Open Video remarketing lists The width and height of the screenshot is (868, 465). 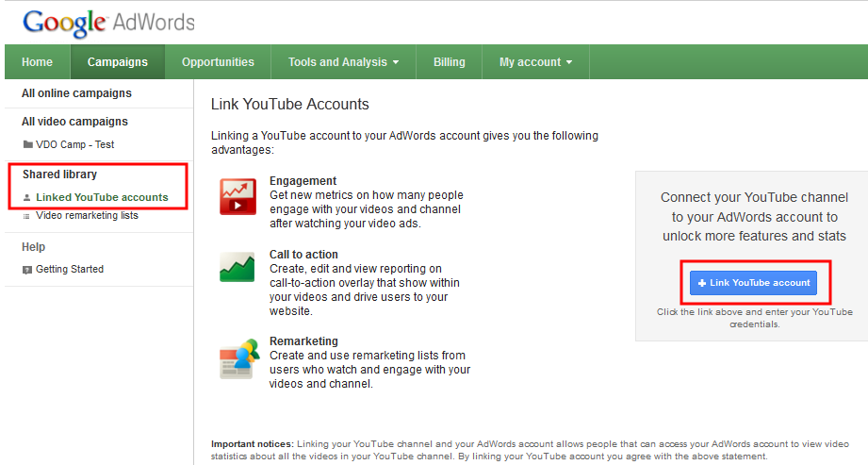(87, 216)
